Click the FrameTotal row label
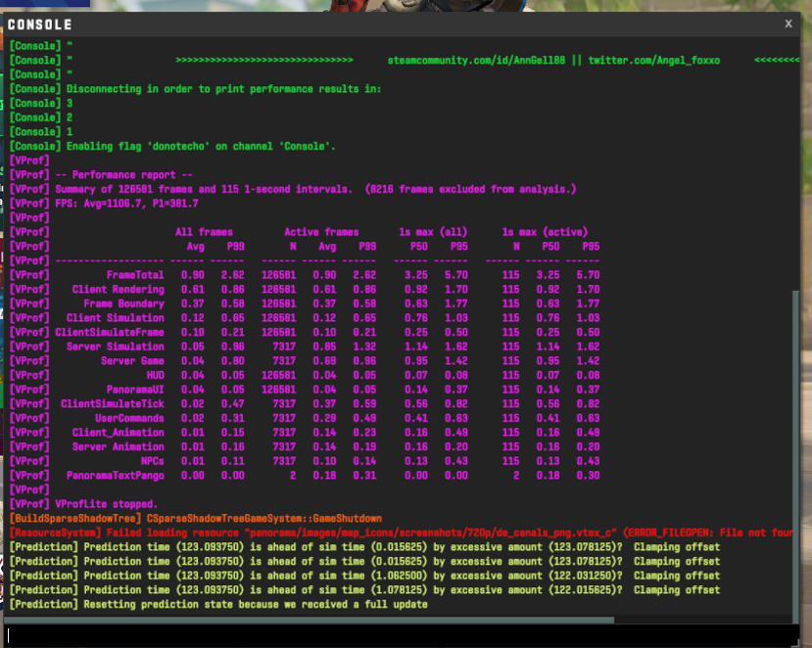Screen dimensions: 812x648 pyautogui.click(x=135, y=275)
